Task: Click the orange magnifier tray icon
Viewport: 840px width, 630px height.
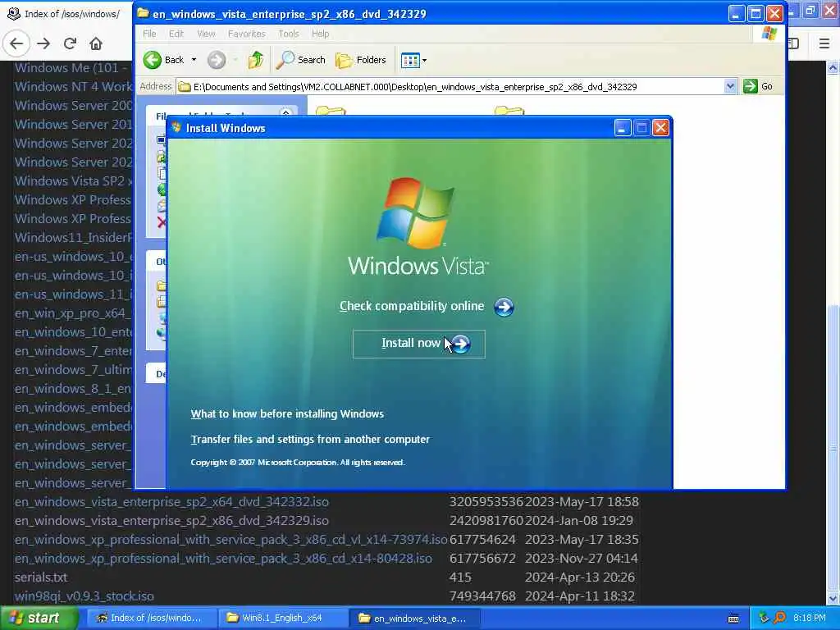Action: point(780,618)
